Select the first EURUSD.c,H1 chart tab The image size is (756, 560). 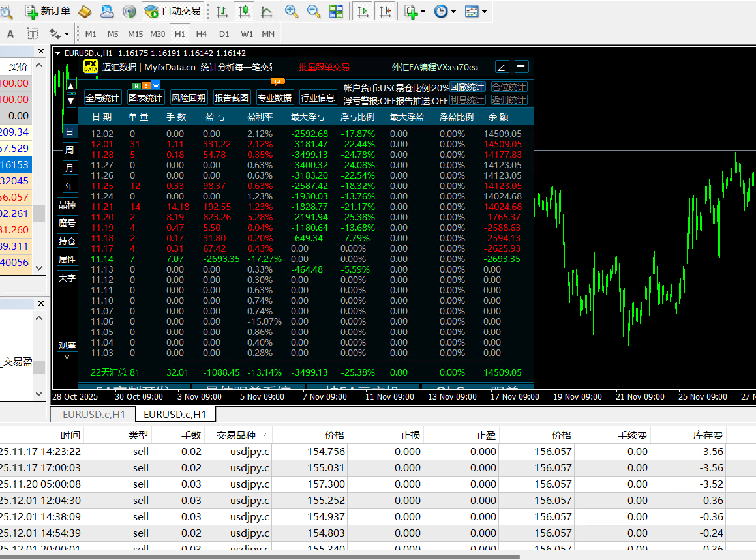click(93, 414)
